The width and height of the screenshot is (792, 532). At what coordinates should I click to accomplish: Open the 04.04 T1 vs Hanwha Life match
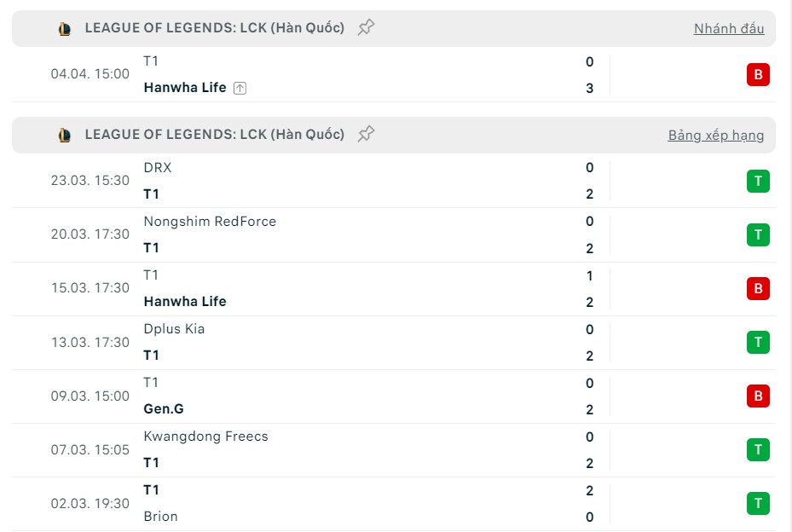(341, 75)
